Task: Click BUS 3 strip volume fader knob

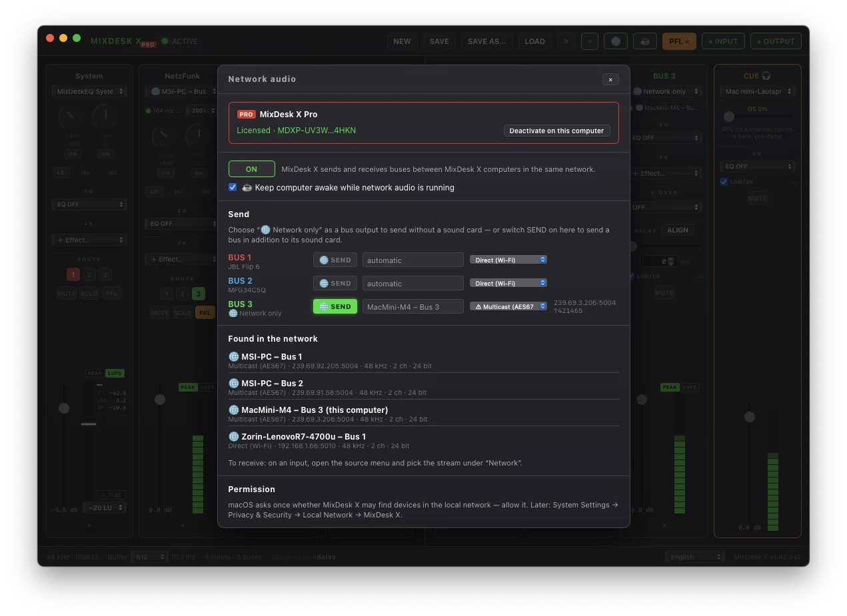Action: coord(642,400)
